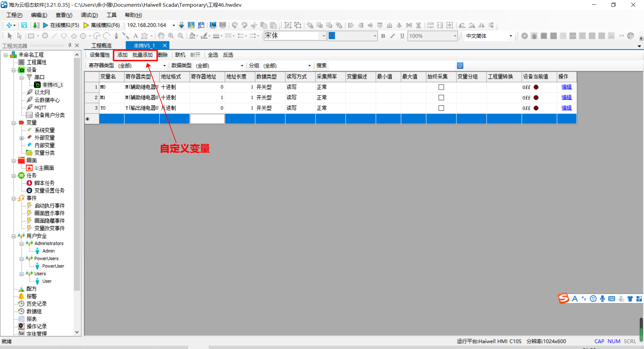Select the text tool 'A' icon
This screenshot has height=349, width=644.
click(136, 36)
